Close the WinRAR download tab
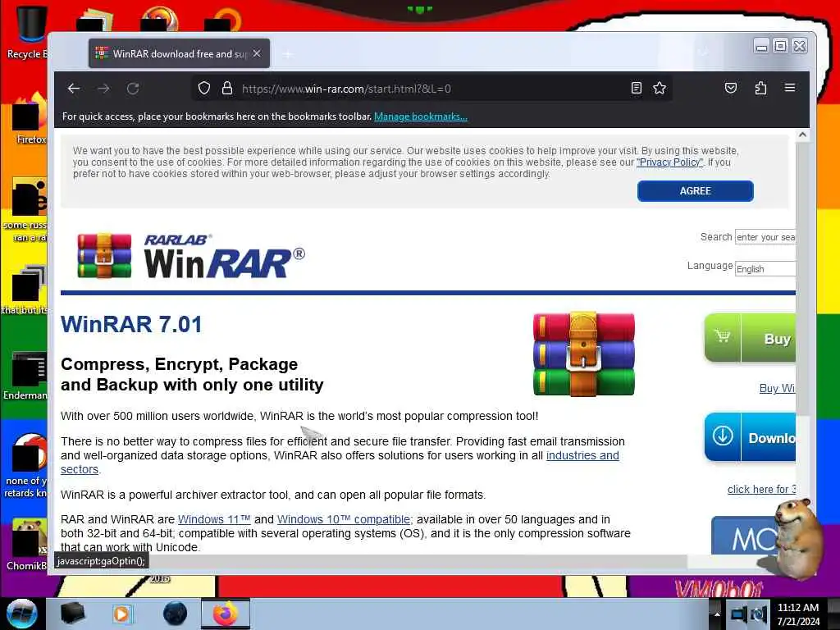Image resolution: width=840 pixels, height=630 pixels. [257, 53]
